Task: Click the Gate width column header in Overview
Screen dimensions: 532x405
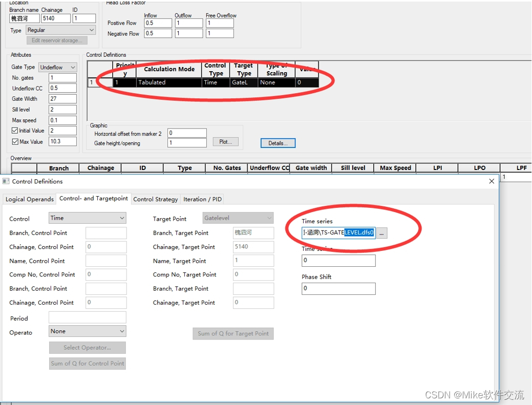Action: coord(311,168)
